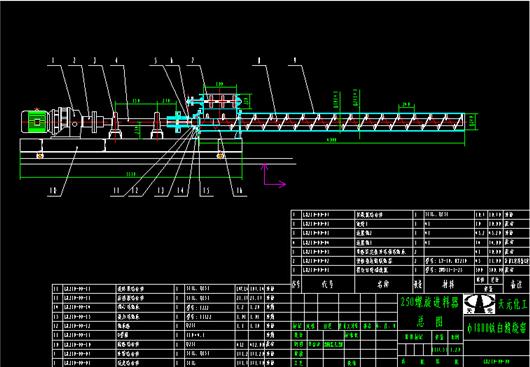Select callout number 15 below the drawing
Image resolution: width=530 pixels, height=367 pixels.
coord(206,191)
